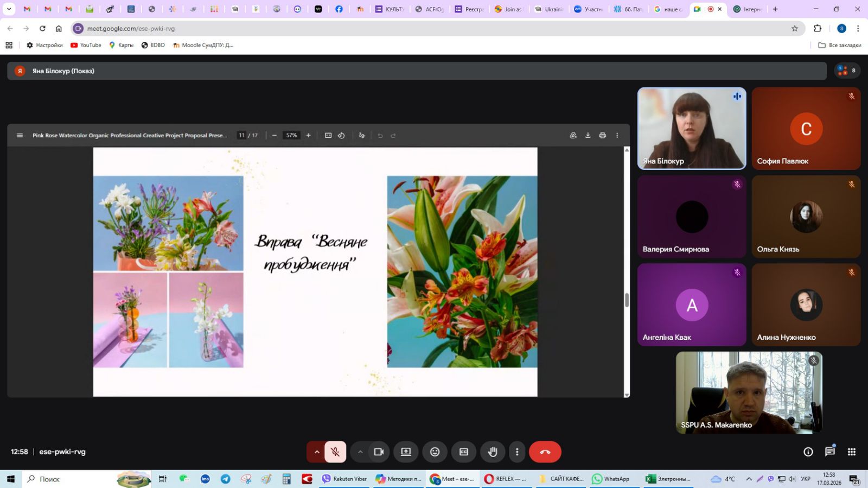The image size is (868, 488).
Task: Start screen presentation with Present now
Action: click(406, 452)
